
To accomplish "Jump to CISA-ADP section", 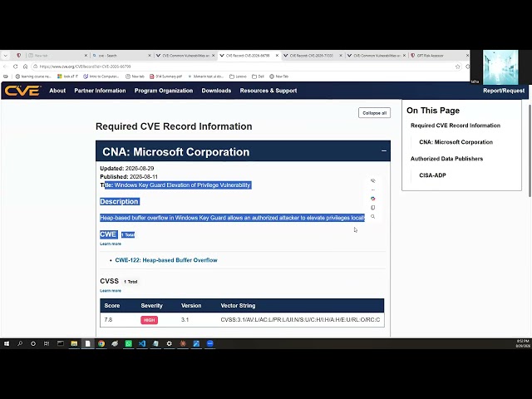I will 432,175.
